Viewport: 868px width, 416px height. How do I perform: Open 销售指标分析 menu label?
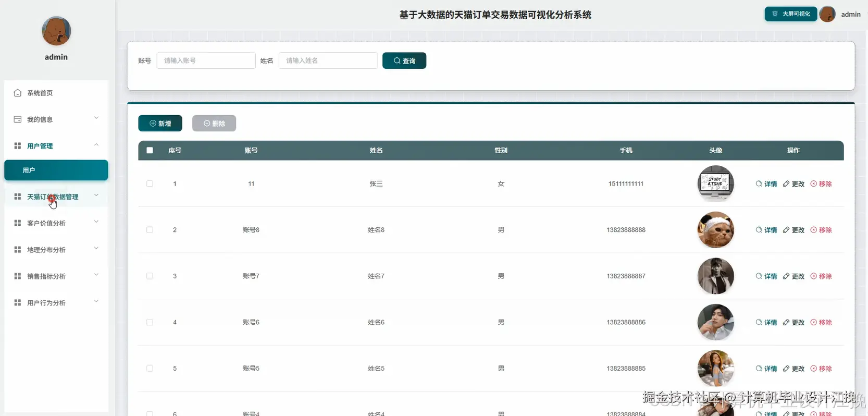pos(46,276)
